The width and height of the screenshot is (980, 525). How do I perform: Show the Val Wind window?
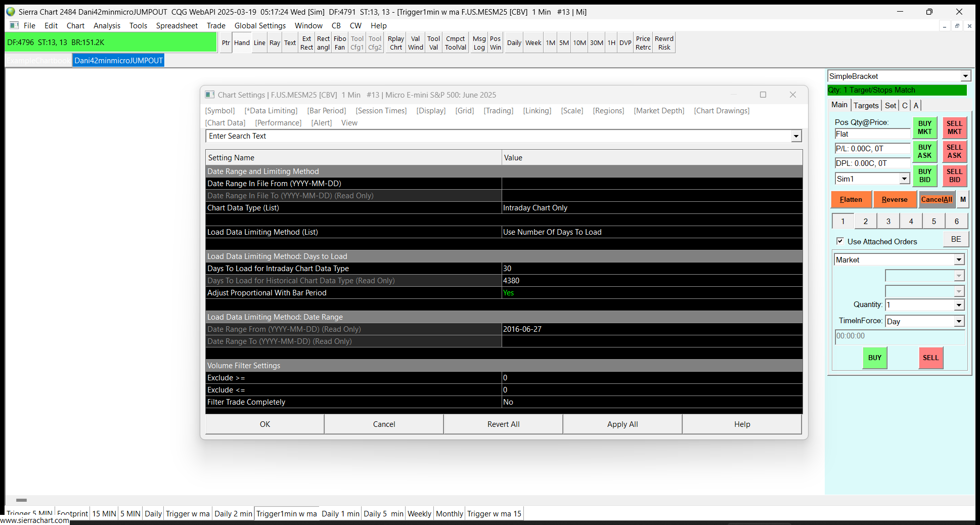pos(415,43)
